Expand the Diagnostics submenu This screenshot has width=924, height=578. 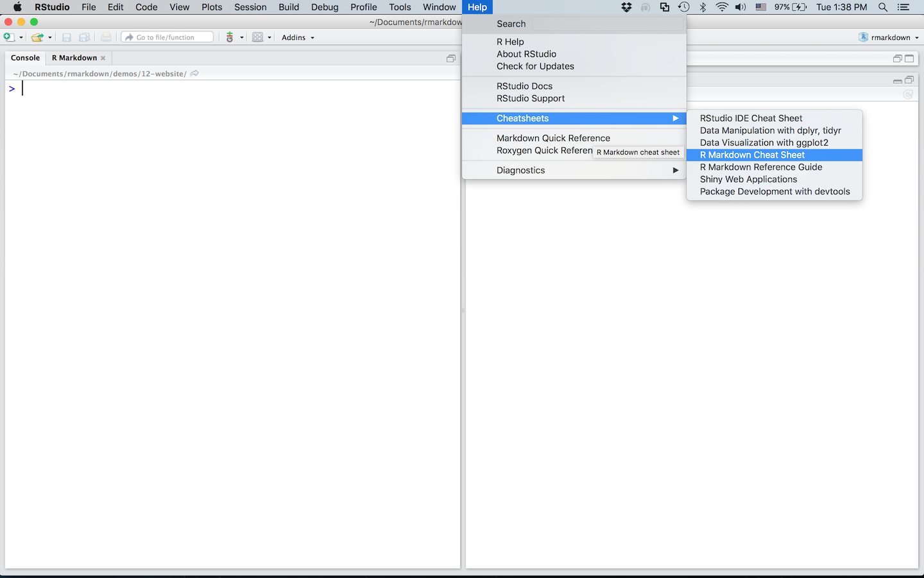pyautogui.click(x=574, y=170)
